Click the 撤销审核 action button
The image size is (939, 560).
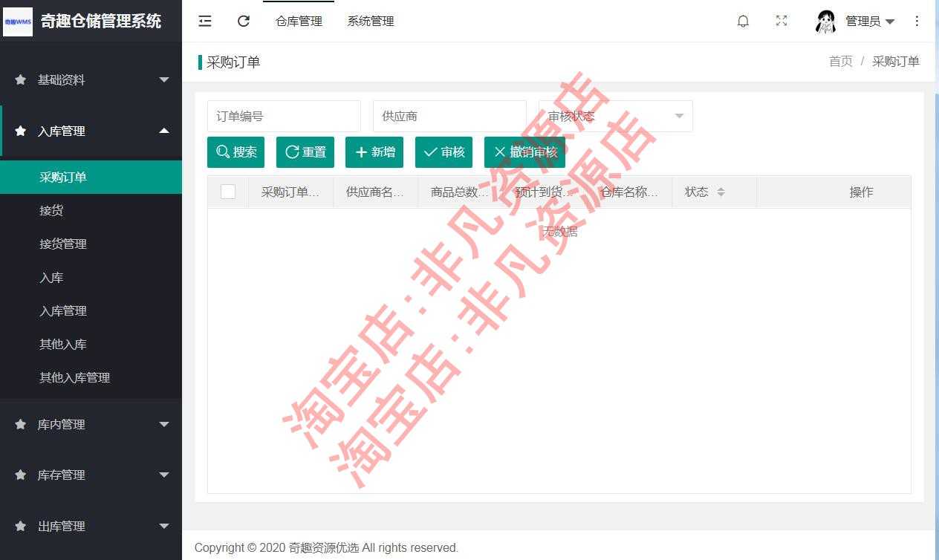[x=524, y=152]
